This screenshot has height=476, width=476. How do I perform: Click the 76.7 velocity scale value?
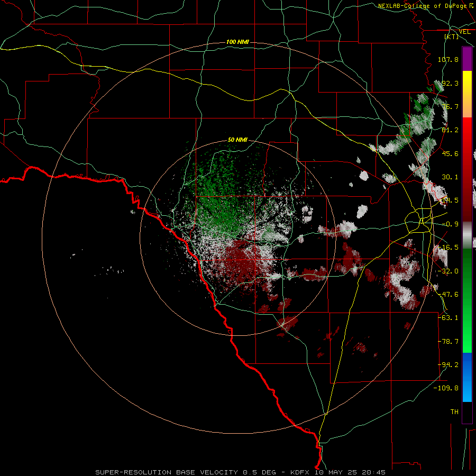pyautogui.click(x=450, y=106)
